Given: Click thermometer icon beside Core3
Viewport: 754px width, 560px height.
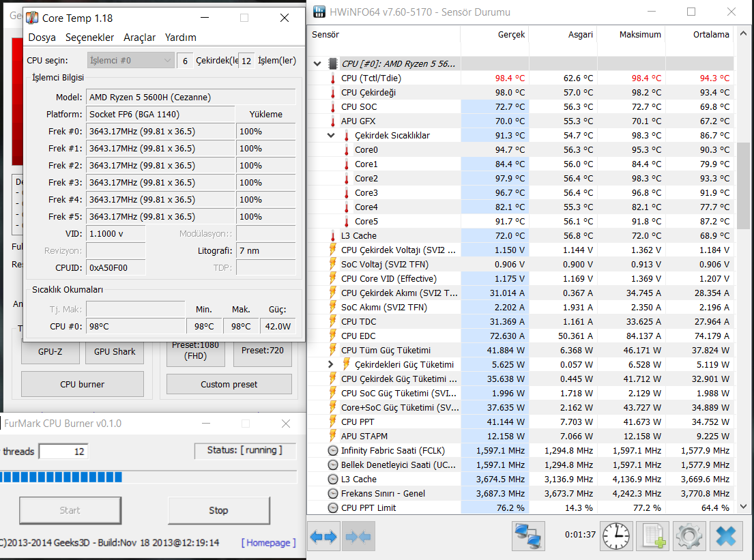Looking at the screenshot, I should pyautogui.click(x=347, y=193).
